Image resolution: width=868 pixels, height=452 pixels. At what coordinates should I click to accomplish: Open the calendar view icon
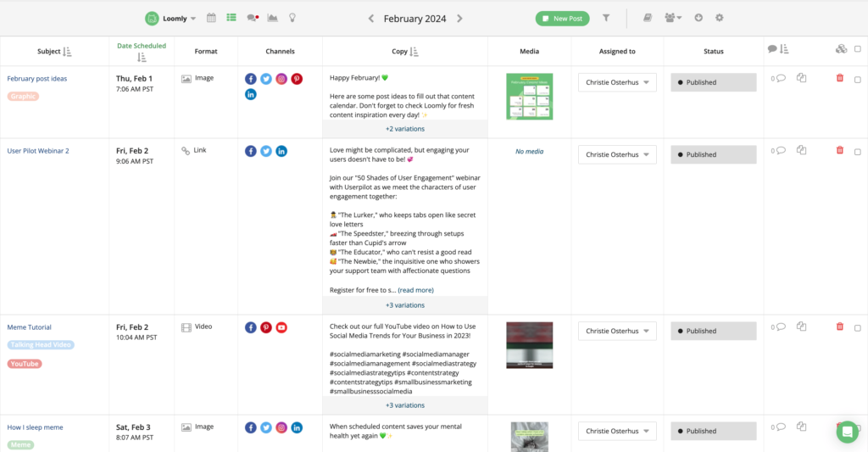(211, 18)
